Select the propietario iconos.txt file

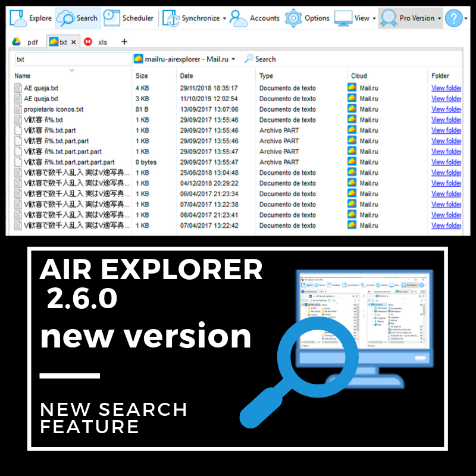54,109
